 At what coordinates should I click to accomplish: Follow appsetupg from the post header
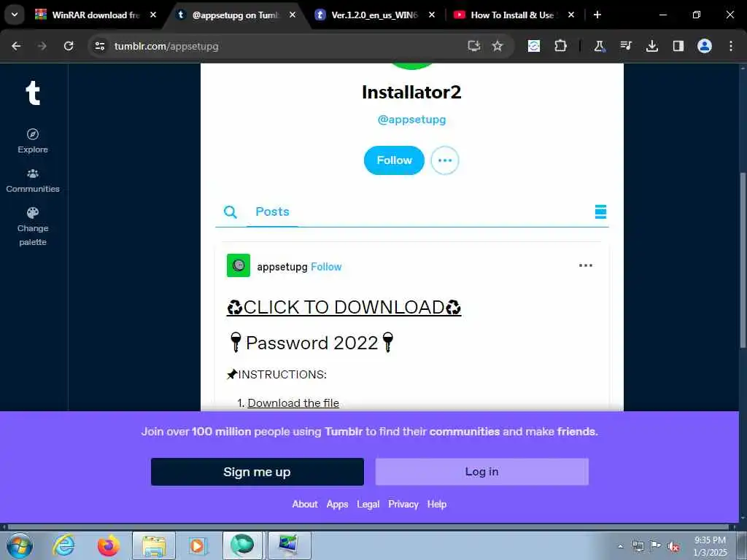(326, 267)
